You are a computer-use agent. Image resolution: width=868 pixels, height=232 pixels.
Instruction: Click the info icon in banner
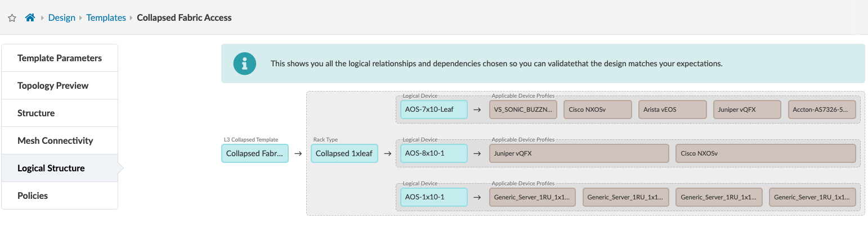tap(244, 63)
